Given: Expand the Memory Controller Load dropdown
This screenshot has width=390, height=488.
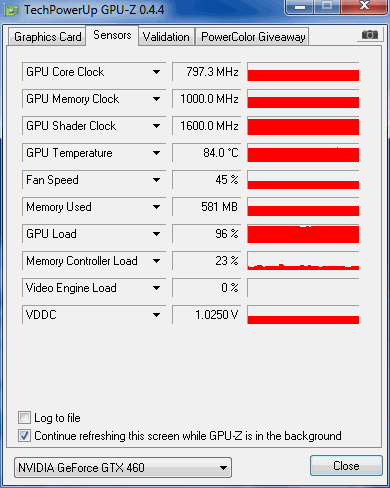Looking at the screenshot, I should pos(156,261).
